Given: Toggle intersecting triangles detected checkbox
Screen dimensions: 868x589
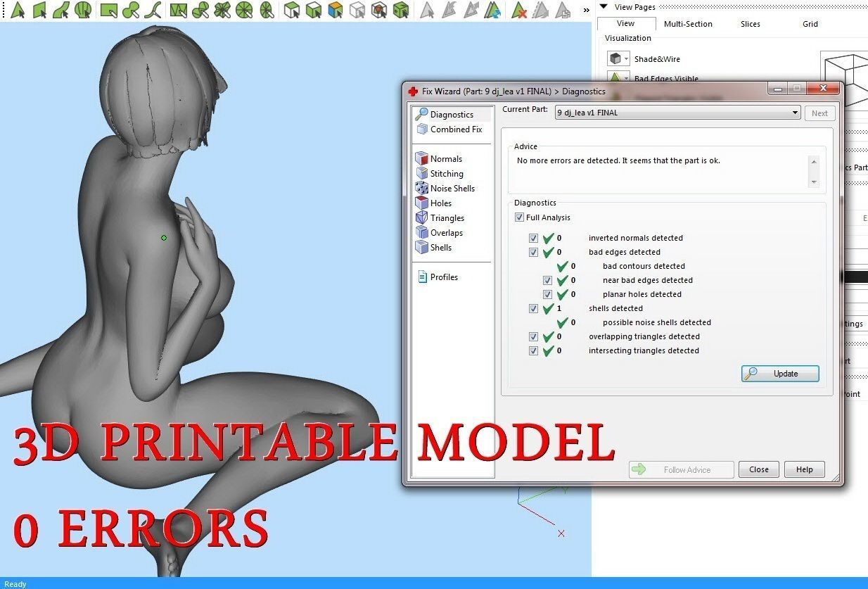Looking at the screenshot, I should coord(533,350).
